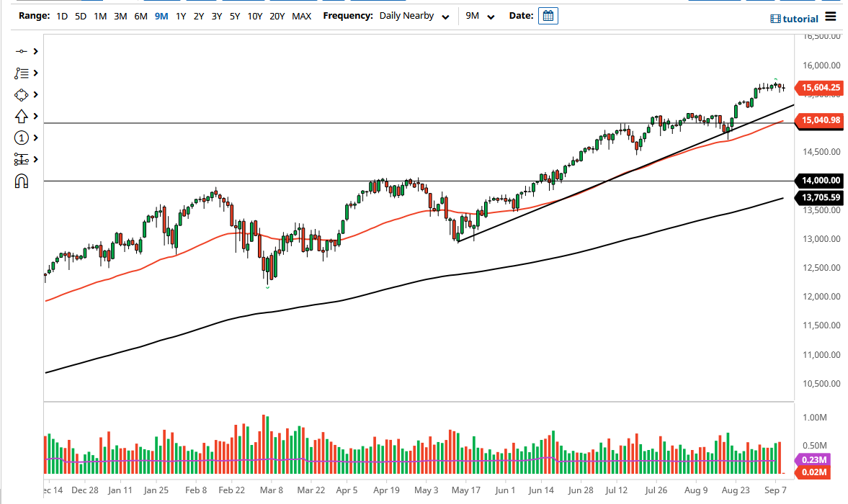Open the Frequency dropdown showing Daily Nearby
This screenshot has width=848, height=504.
pos(414,15)
